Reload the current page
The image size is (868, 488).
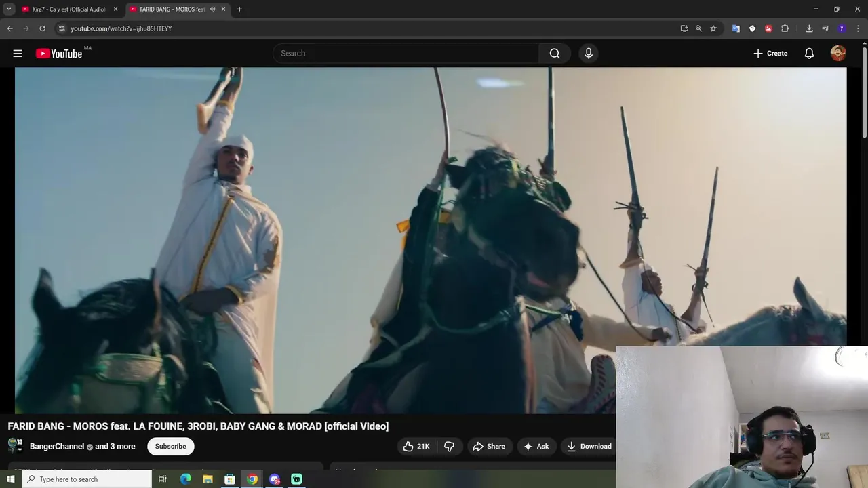point(42,28)
